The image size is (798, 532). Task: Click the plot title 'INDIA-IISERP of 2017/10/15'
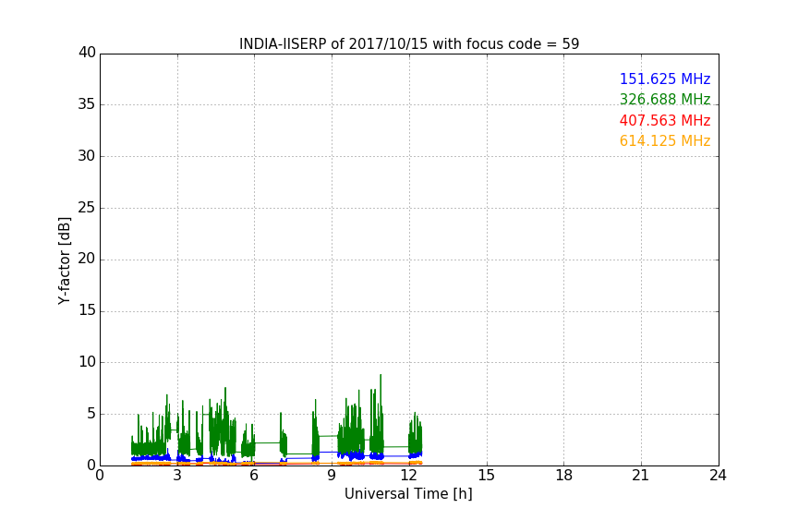333,44
